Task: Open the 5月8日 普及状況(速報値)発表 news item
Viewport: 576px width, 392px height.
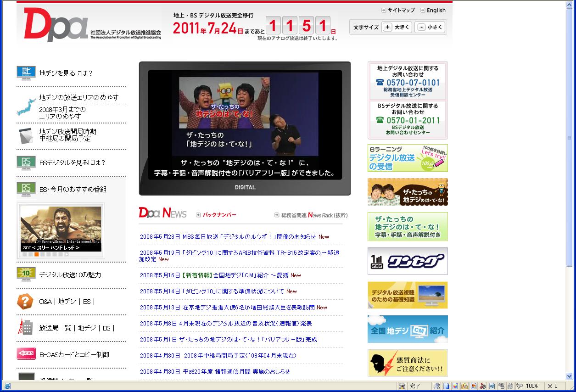Action: [x=226, y=324]
